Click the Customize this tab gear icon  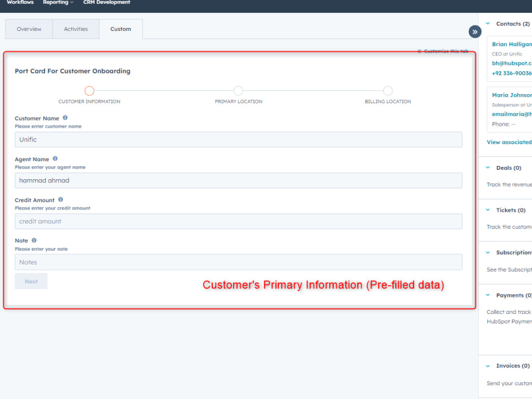pyautogui.click(x=419, y=51)
